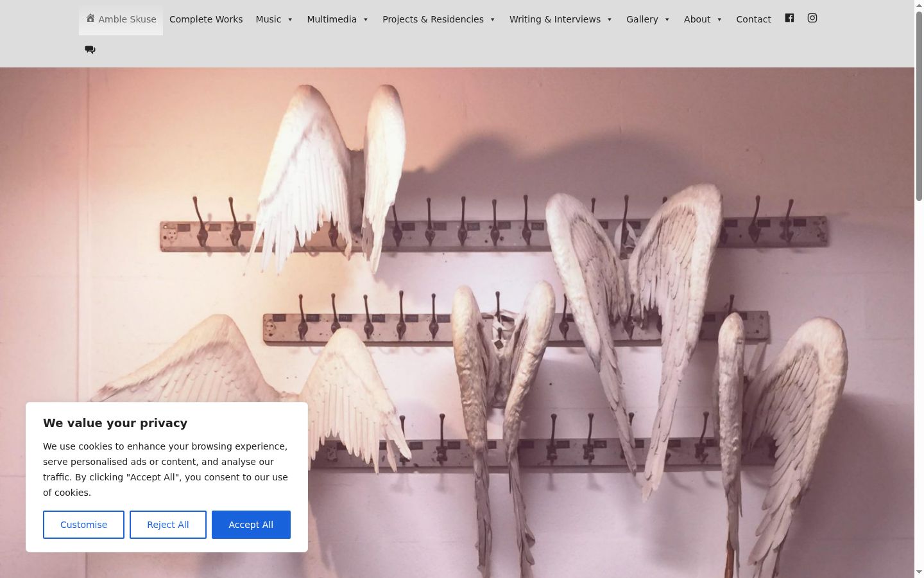Expand the Music dropdown arrow
924x578 pixels.
(290, 19)
